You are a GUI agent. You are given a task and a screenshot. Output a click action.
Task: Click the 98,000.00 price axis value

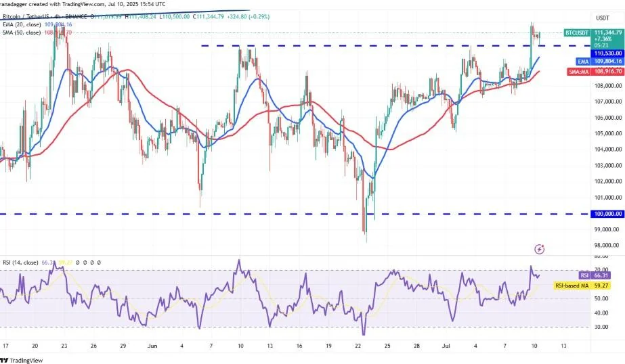click(x=608, y=246)
